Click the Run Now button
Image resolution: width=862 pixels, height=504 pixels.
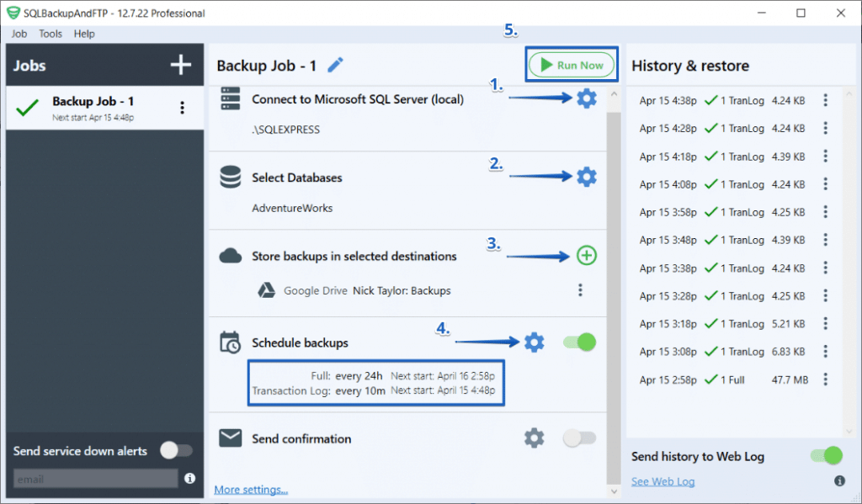pos(572,65)
